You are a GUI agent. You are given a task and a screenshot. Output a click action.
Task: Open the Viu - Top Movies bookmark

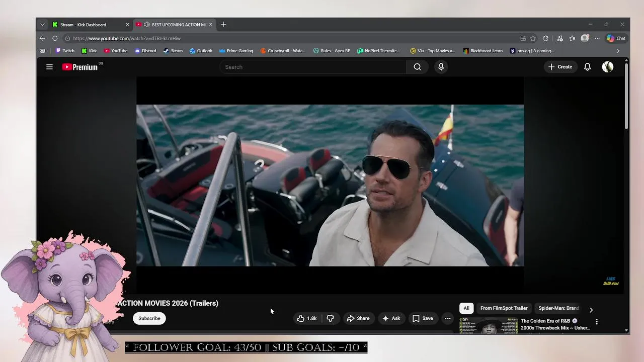[433, 51]
